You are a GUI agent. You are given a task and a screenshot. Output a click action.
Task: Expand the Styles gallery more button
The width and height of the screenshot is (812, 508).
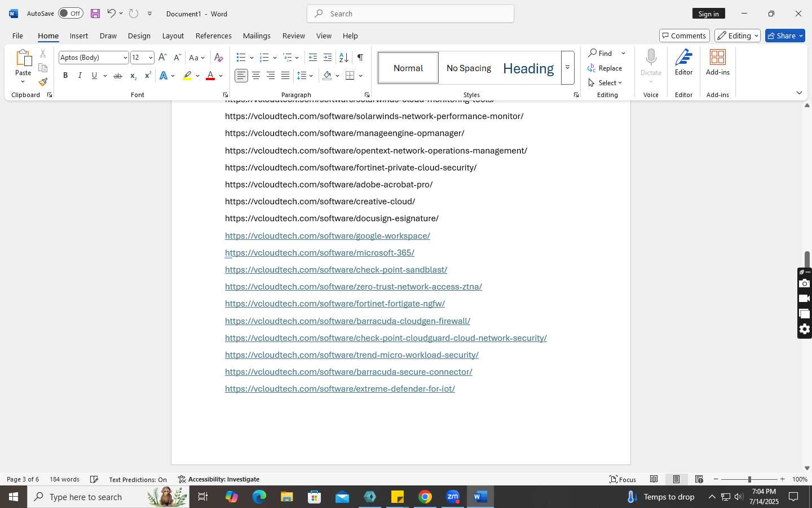[x=567, y=68]
